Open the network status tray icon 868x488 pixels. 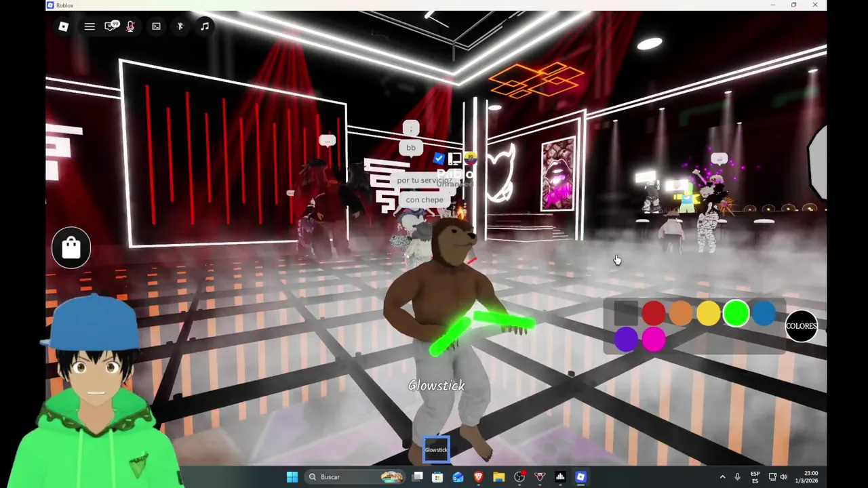pos(772,477)
